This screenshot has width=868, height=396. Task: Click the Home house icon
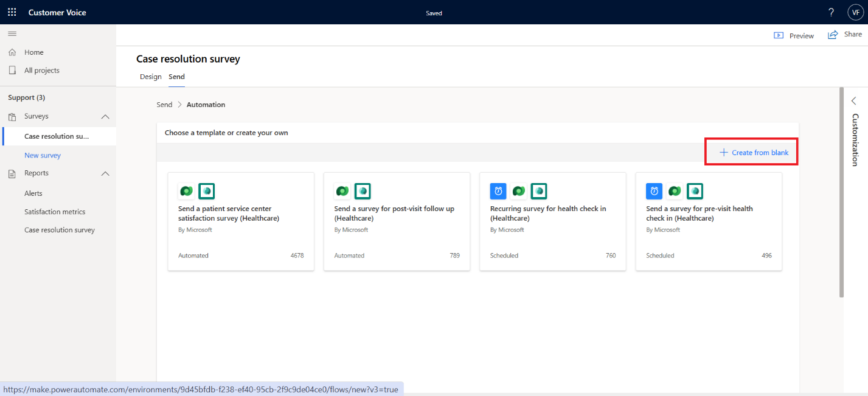(x=12, y=52)
